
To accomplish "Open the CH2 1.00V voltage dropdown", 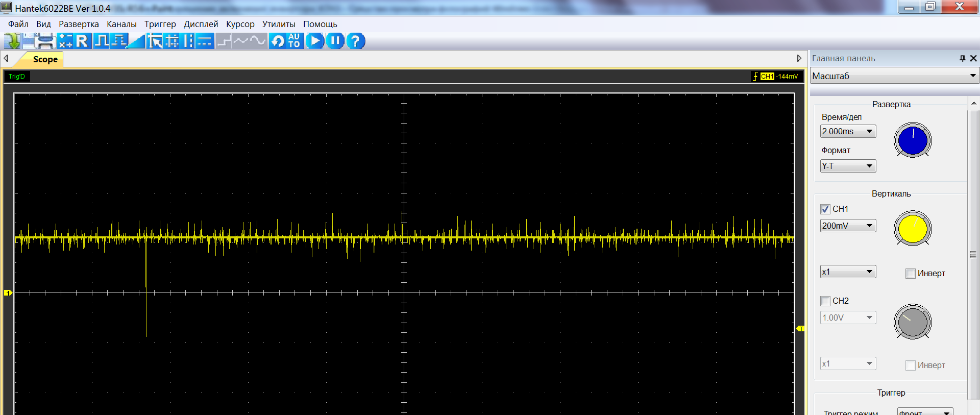I will [848, 318].
